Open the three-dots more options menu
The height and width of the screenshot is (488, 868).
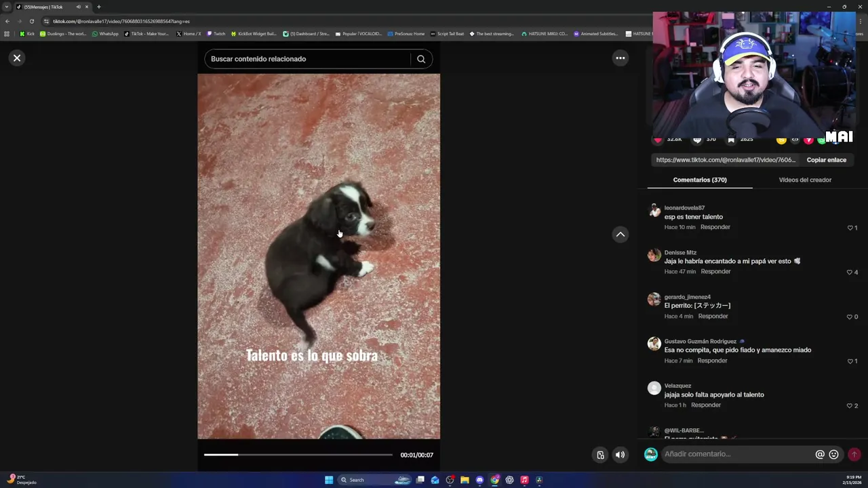coord(620,58)
